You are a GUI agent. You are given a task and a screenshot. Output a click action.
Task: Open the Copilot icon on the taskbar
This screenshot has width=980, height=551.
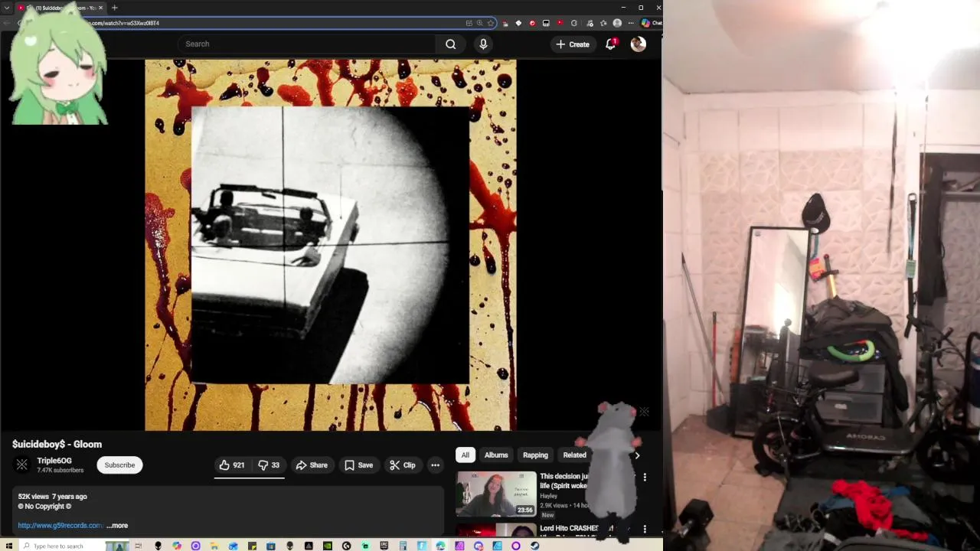(x=177, y=546)
